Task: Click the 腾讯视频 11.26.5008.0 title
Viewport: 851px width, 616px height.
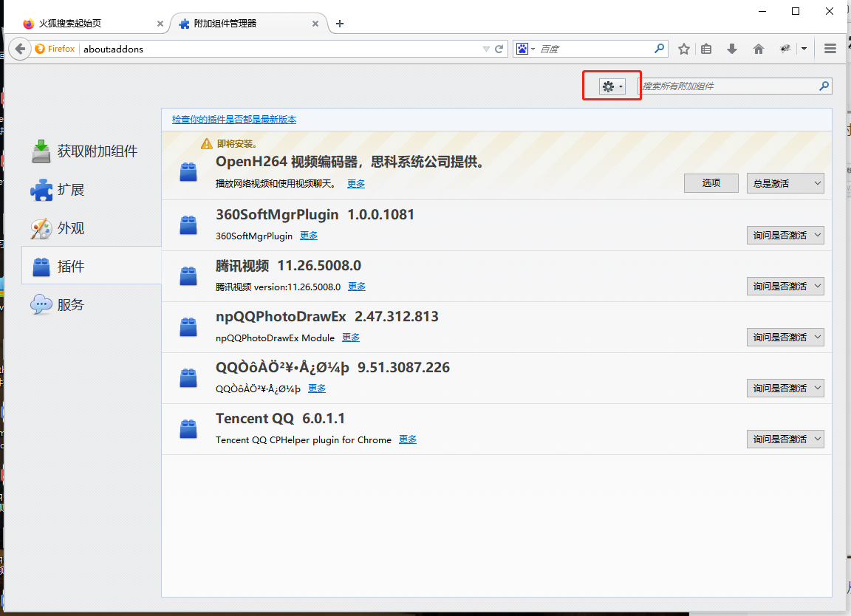Action: [x=288, y=266]
